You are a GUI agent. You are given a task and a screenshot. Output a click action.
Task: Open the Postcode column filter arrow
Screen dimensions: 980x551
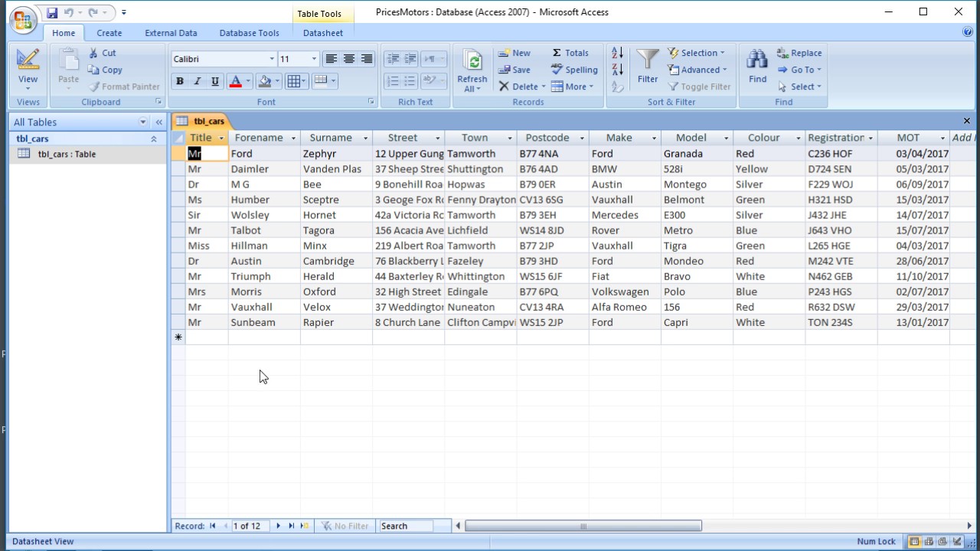[582, 138]
